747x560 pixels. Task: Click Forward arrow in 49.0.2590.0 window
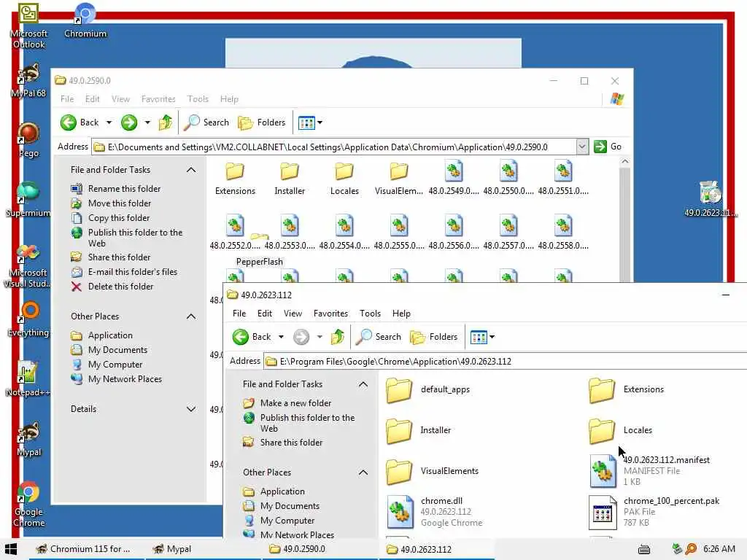click(x=129, y=122)
